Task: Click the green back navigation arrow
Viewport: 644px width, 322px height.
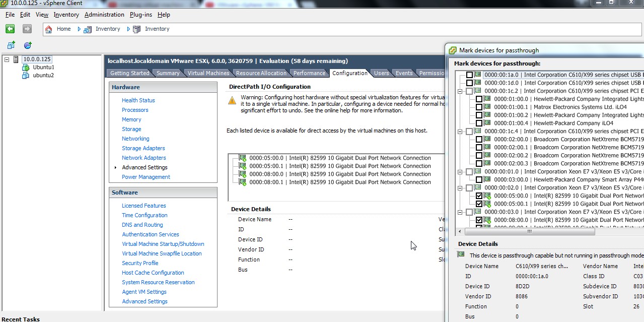Action: click(10, 29)
